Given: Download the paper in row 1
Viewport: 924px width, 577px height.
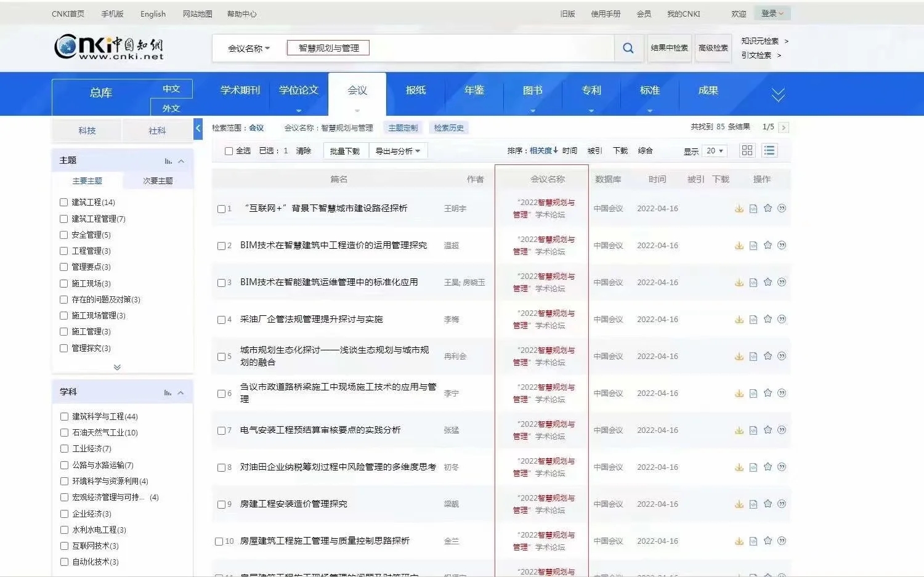Looking at the screenshot, I should [x=739, y=209].
